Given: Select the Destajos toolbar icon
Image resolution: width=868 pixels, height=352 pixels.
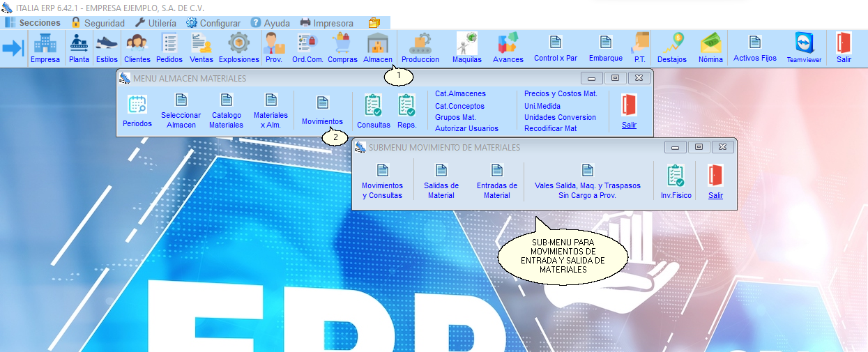Looking at the screenshot, I should (672, 48).
